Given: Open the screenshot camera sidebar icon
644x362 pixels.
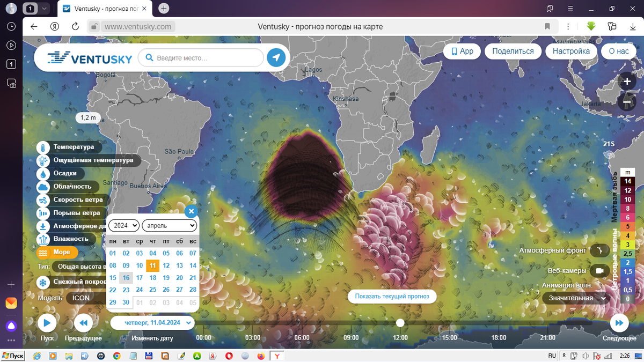Looking at the screenshot, I should 11,83.
